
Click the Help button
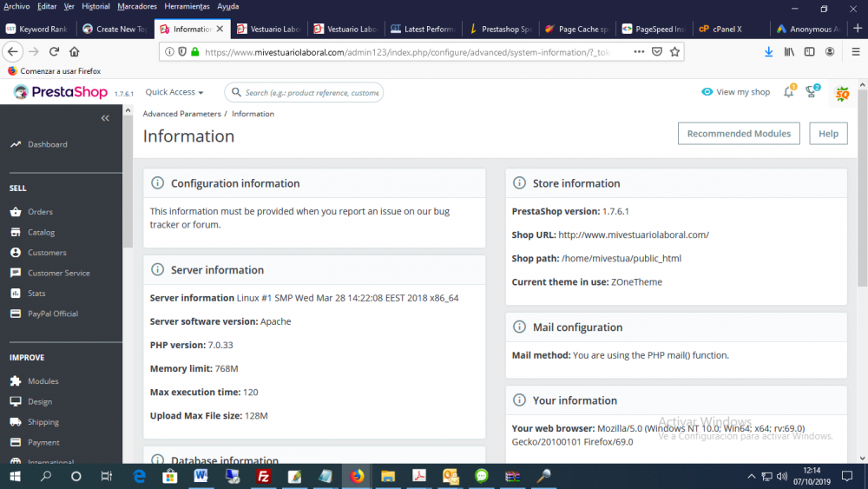(828, 134)
